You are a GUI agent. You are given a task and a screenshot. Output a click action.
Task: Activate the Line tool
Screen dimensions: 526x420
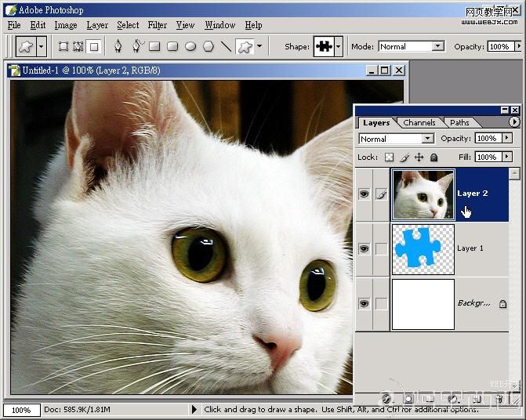pos(227,46)
